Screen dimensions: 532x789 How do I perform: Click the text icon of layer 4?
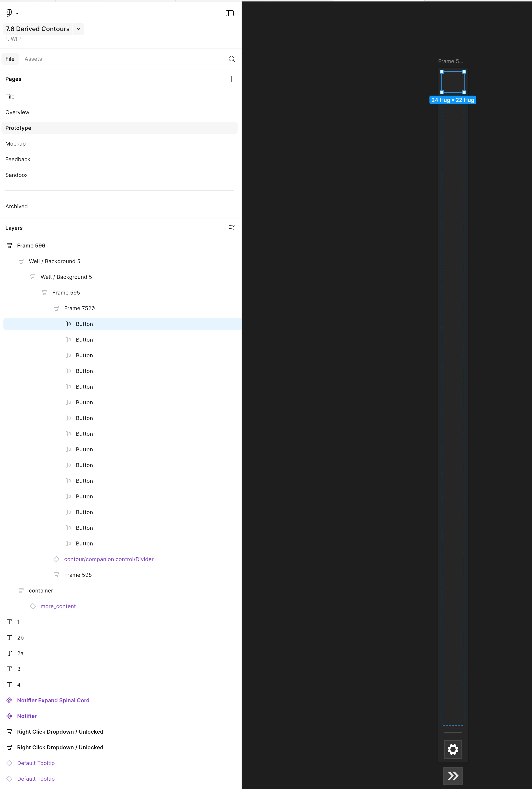coord(10,684)
